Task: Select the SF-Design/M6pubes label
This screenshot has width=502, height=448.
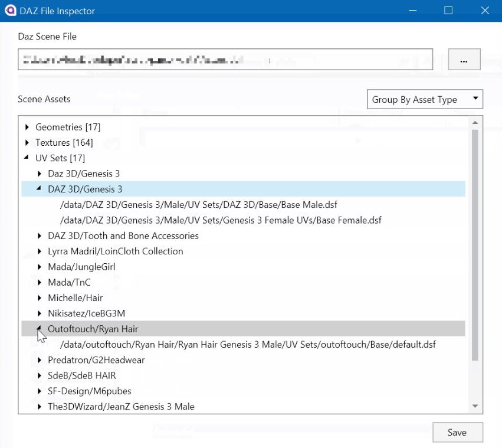Action: (x=89, y=391)
